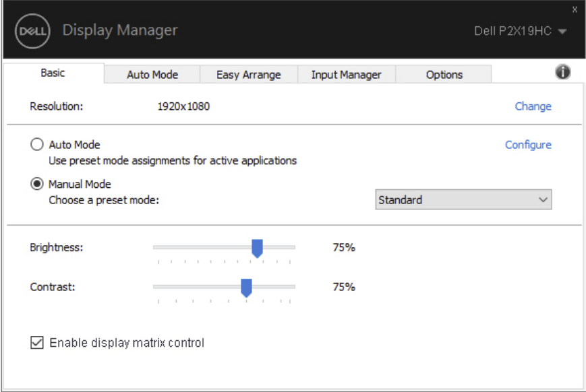Toggle Enable display matrix control checkbox
Screen dimensions: 586x392
tap(37, 342)
